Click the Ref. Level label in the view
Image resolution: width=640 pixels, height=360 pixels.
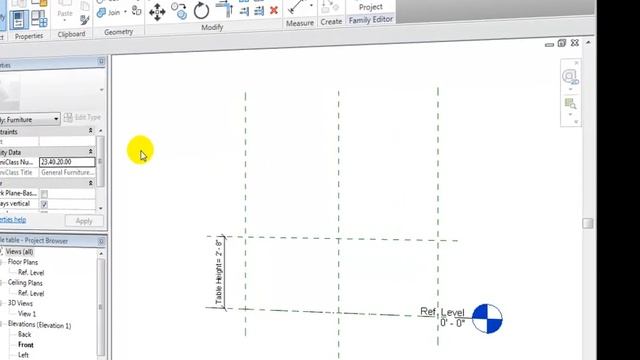coord(442,312)
